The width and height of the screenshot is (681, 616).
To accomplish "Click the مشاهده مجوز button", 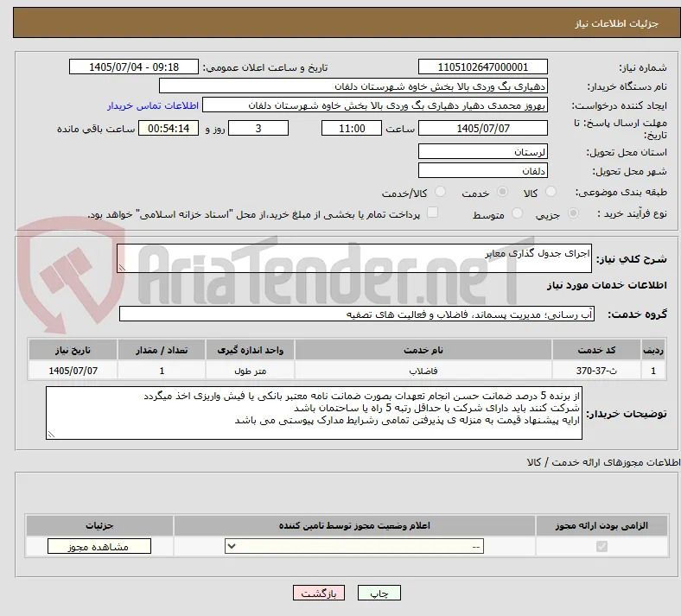I will pyautogui.click(x=99, y=546).
